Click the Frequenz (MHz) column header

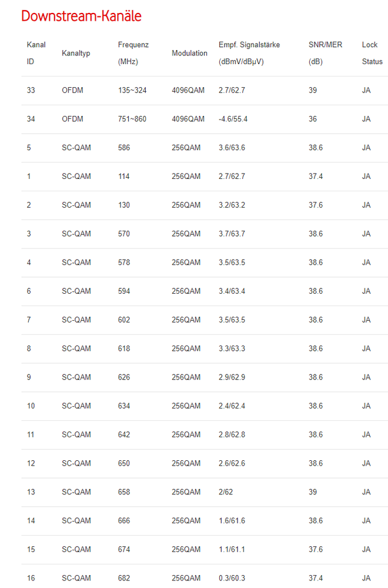[133, 53]
